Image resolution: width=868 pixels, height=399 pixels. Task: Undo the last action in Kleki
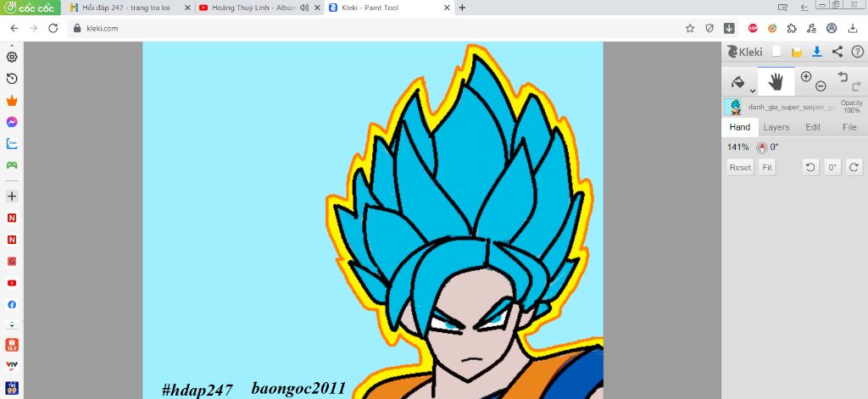click(x=842, y=76)
